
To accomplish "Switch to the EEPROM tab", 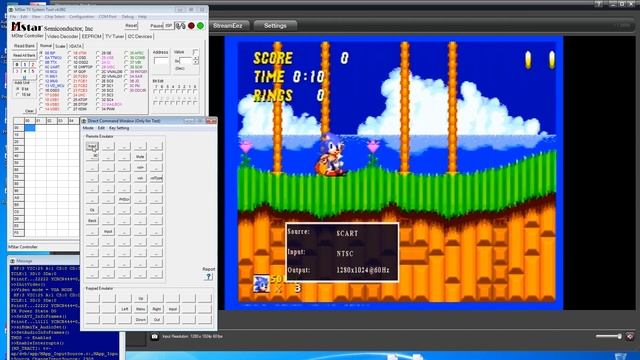I will pyautogui.click(x=92, y=36).
